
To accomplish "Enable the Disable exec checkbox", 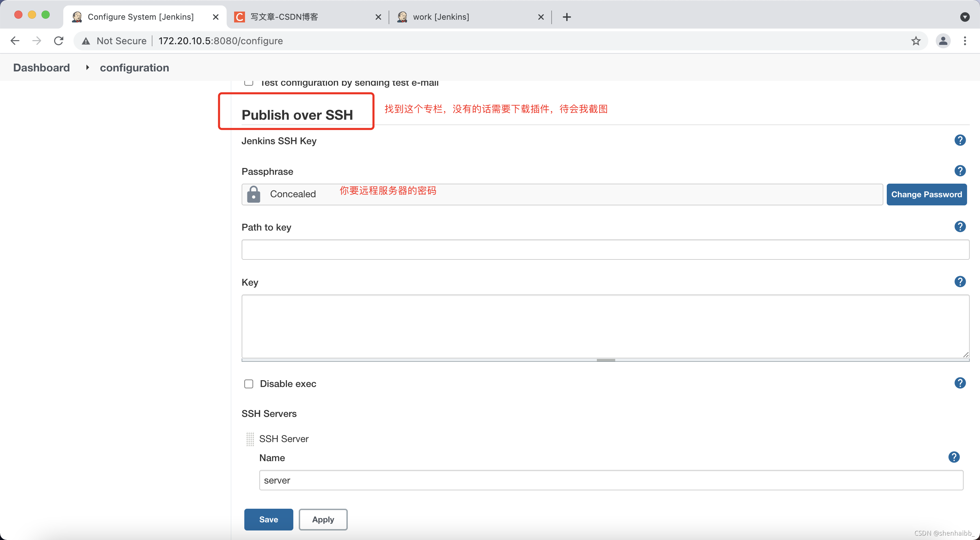I will 248,384.
